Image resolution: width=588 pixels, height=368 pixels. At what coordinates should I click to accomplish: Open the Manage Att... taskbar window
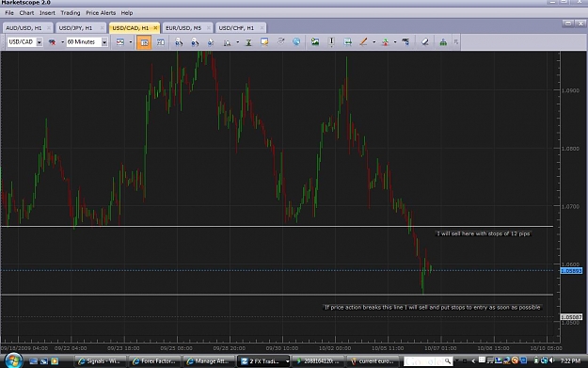pyautogui.click(x=209, y=361)
